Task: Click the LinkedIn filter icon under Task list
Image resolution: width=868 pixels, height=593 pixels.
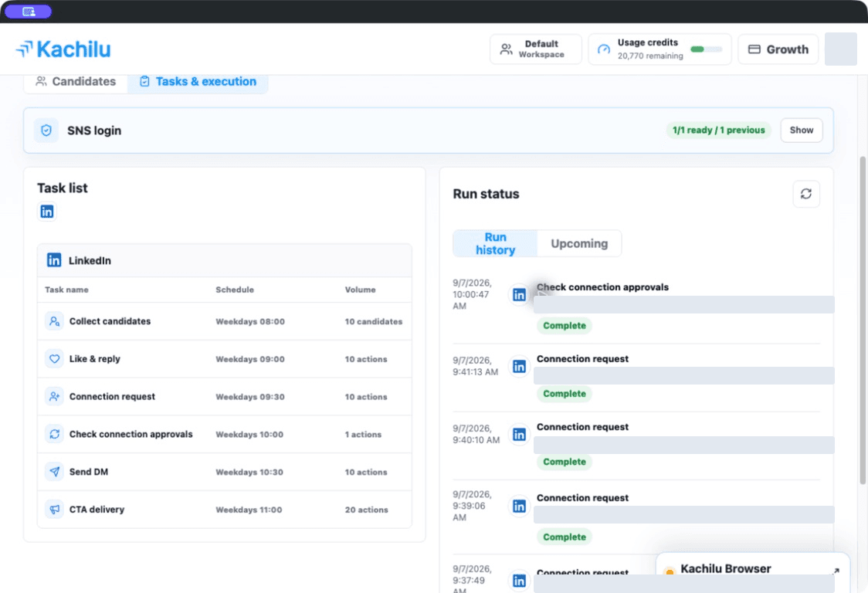Action: (x=47, y=212)
